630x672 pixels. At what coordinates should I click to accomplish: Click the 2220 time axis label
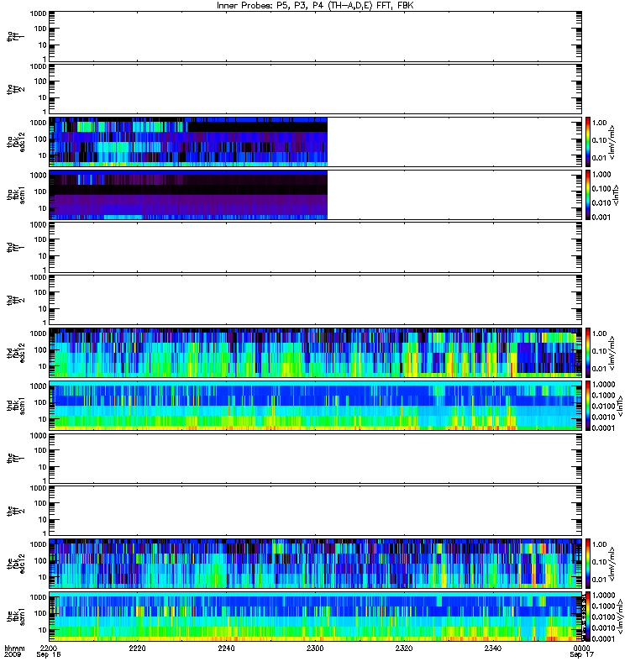tap(137, 648)
